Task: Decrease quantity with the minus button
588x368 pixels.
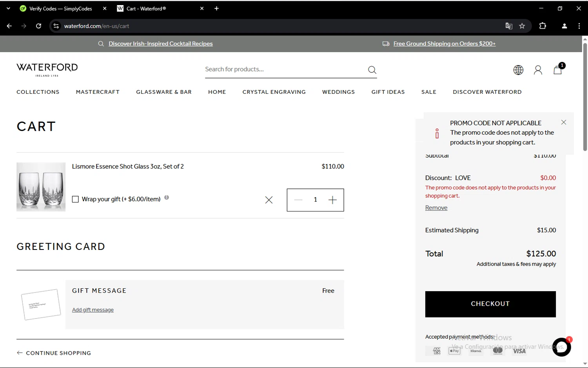Action: click(x=298, y=200)
